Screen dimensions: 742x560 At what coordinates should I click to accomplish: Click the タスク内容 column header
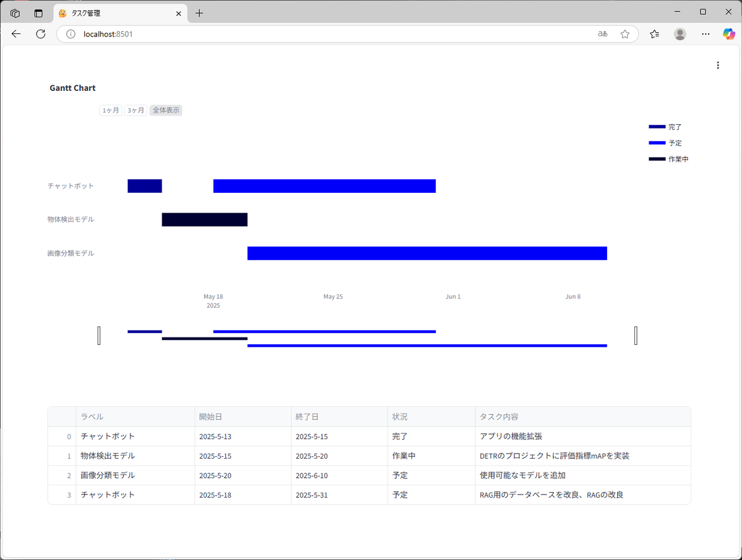click(582, 417)
